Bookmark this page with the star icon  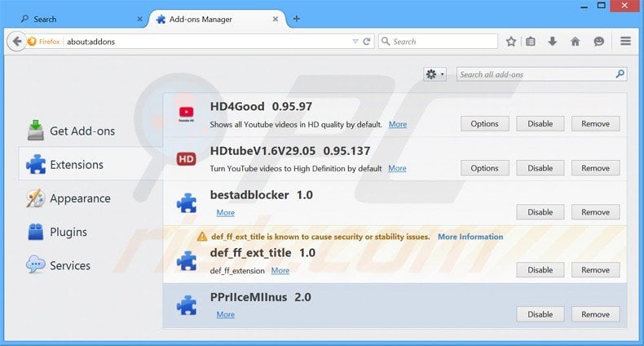pyautogui.click(x=511, y=42)
